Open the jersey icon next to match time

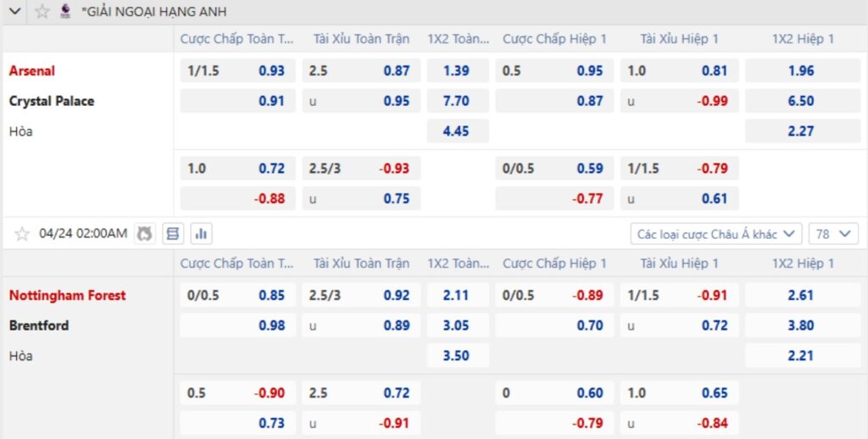coord(144,234)
